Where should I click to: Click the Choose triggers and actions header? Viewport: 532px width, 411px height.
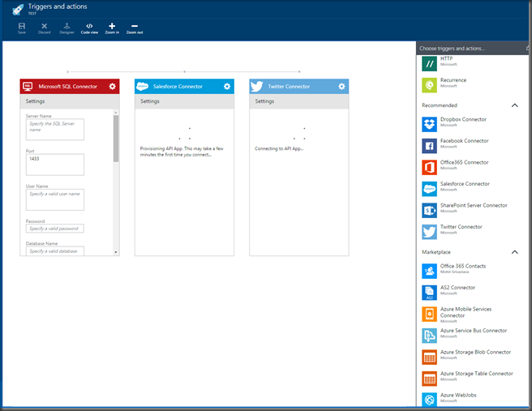click(x=452, y=49)
